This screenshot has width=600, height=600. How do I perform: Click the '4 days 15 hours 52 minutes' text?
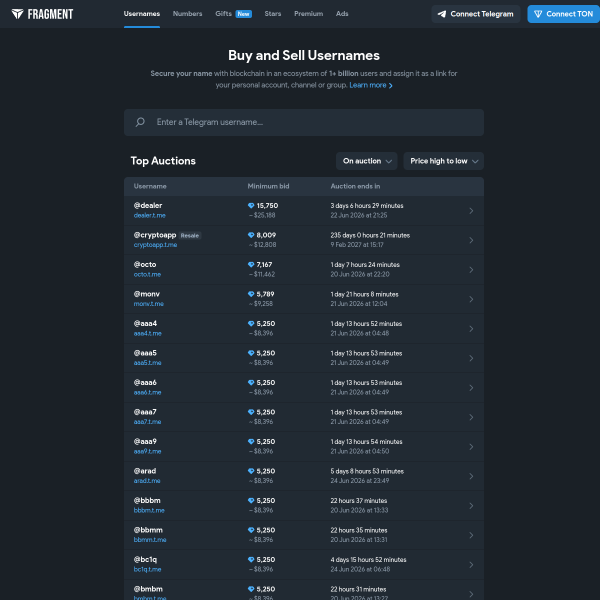(x=368, y=560)
